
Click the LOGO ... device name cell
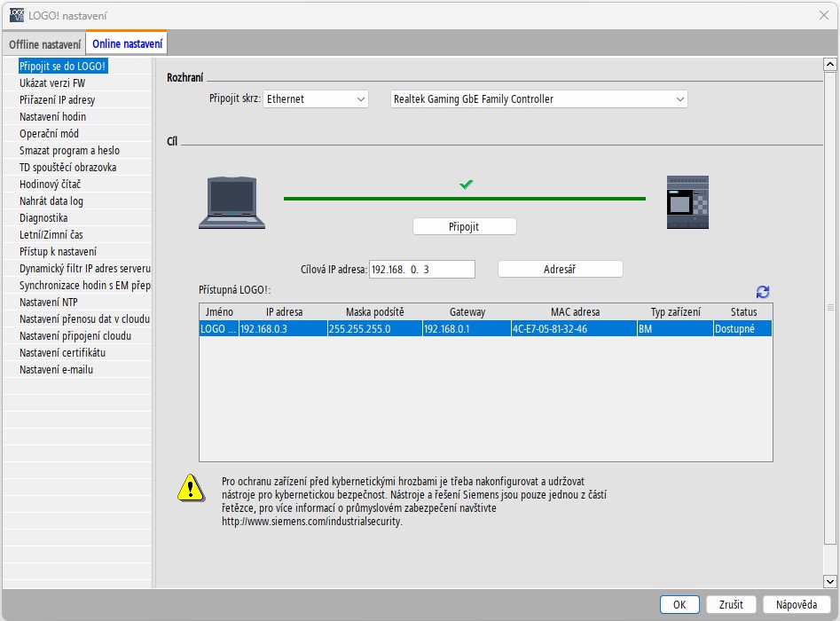[219, 328]
